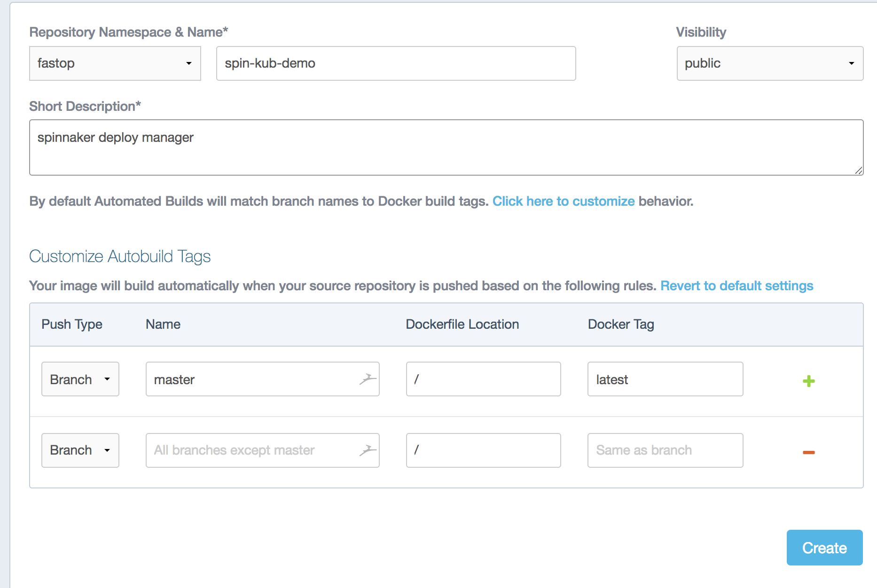Screen dimensions: 877x588
Task: Click branch icon in second row name field
Action: [x=368, y=450]
